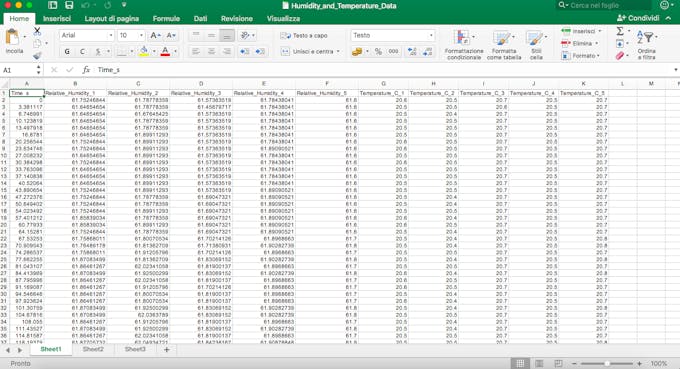
Task: Click the format painter brush icon
Action: coord(37,55)
